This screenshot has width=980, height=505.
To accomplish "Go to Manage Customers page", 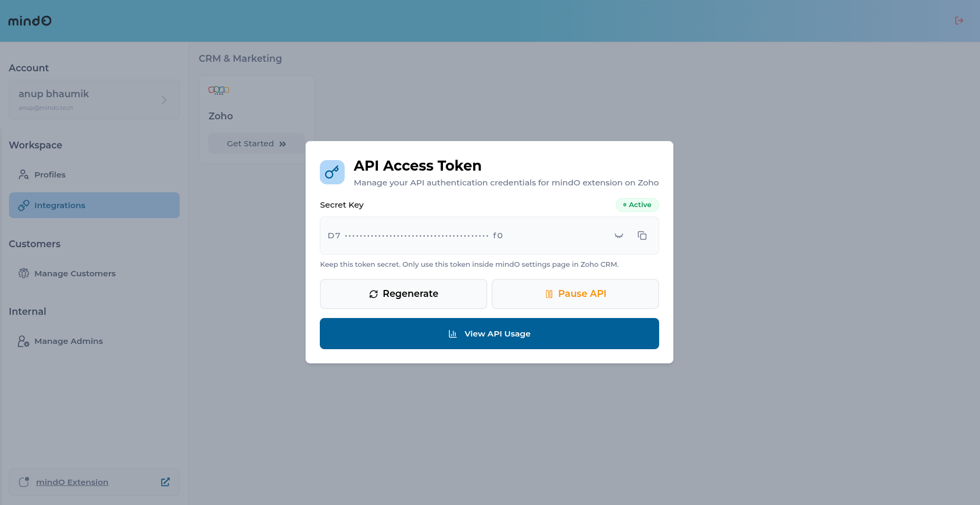I will click(75, 274).
